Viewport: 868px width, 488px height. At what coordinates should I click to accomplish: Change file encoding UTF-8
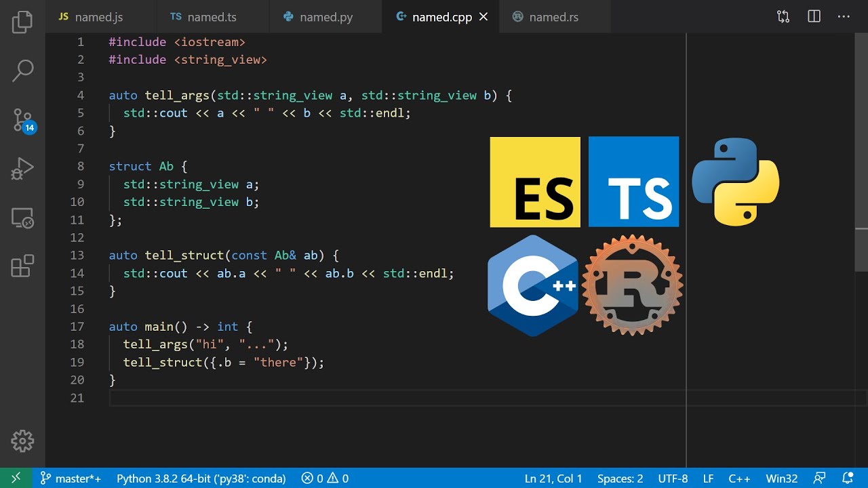[x=673, y=478]
